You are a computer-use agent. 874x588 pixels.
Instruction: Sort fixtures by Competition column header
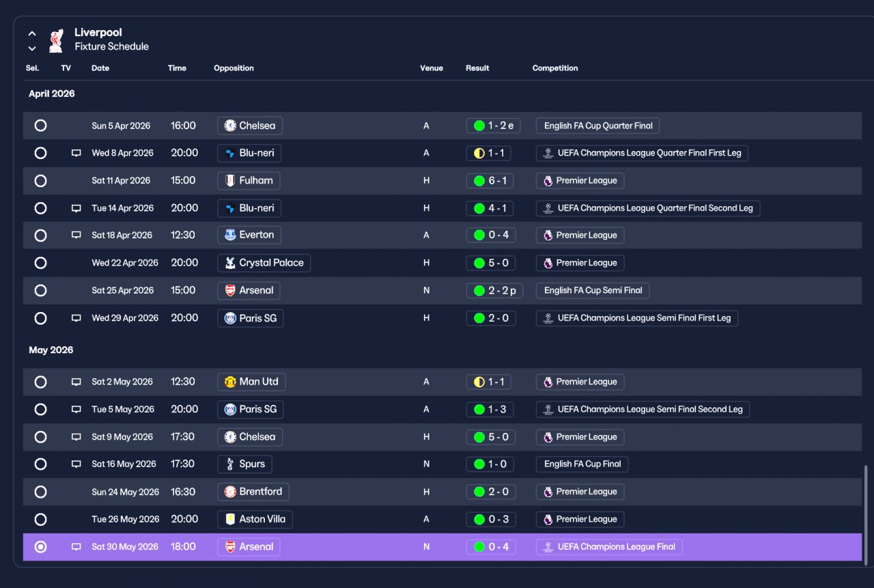(555, 68)
